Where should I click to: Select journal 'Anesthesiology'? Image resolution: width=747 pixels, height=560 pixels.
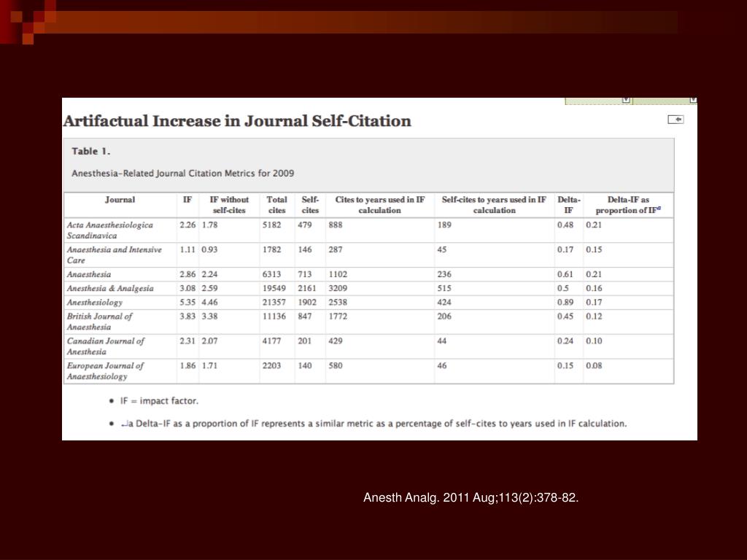(95, 303)
